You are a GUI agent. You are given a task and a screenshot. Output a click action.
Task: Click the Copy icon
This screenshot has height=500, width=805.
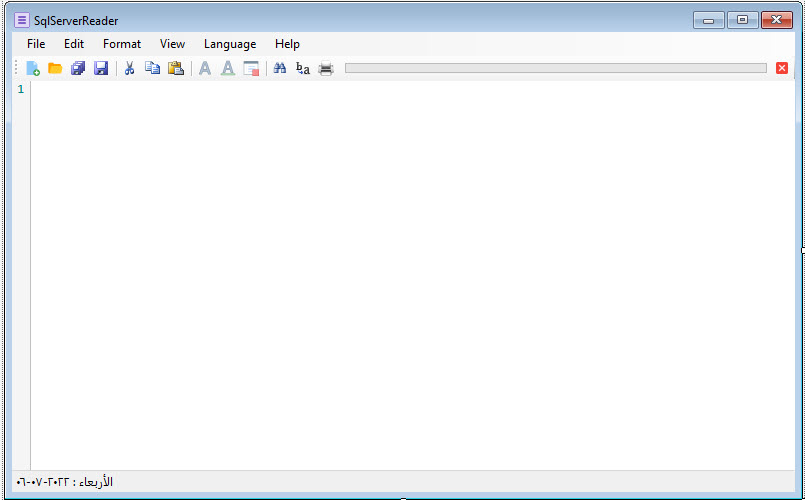coord(152,69)
